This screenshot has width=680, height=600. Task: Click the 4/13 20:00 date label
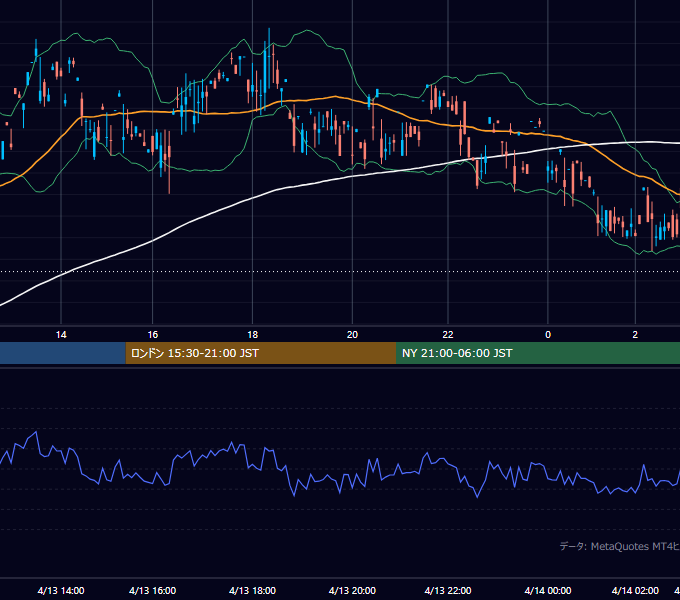click(x=352, y=590)
